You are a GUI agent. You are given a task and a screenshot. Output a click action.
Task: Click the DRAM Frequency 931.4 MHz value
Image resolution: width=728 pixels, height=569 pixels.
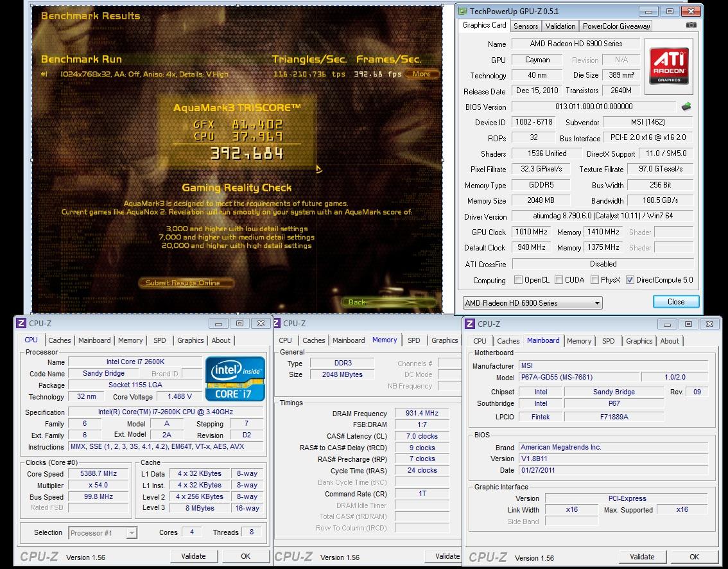(x=422, y=413)
